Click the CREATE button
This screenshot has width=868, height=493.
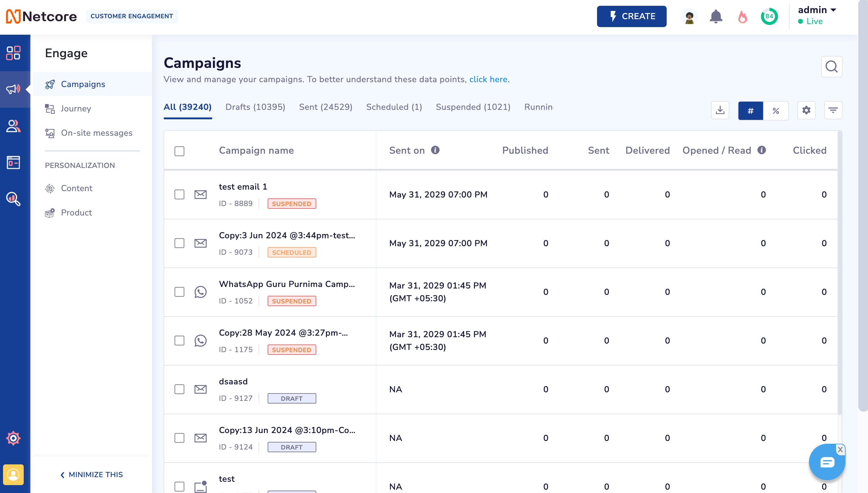(631, 16)
